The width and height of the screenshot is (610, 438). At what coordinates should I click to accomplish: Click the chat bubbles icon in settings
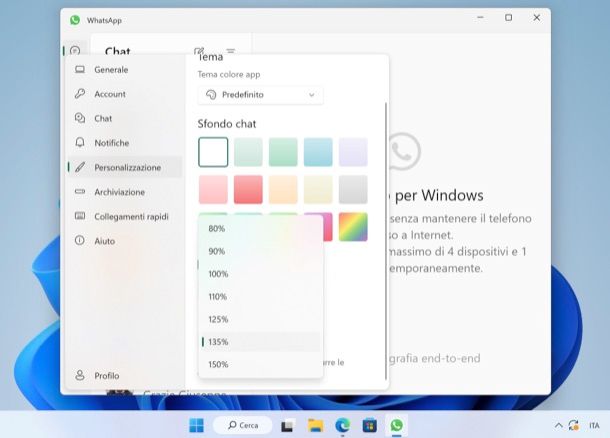(x=80, y=118)
